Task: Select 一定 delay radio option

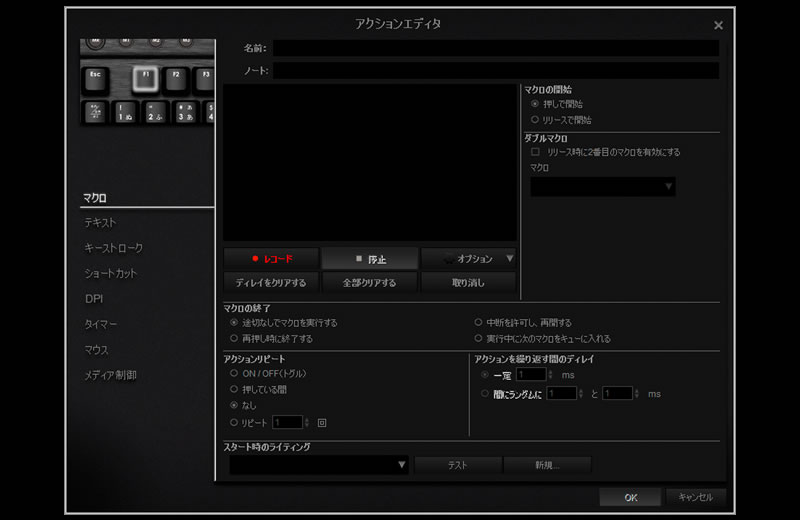Action: click(485, 375)
